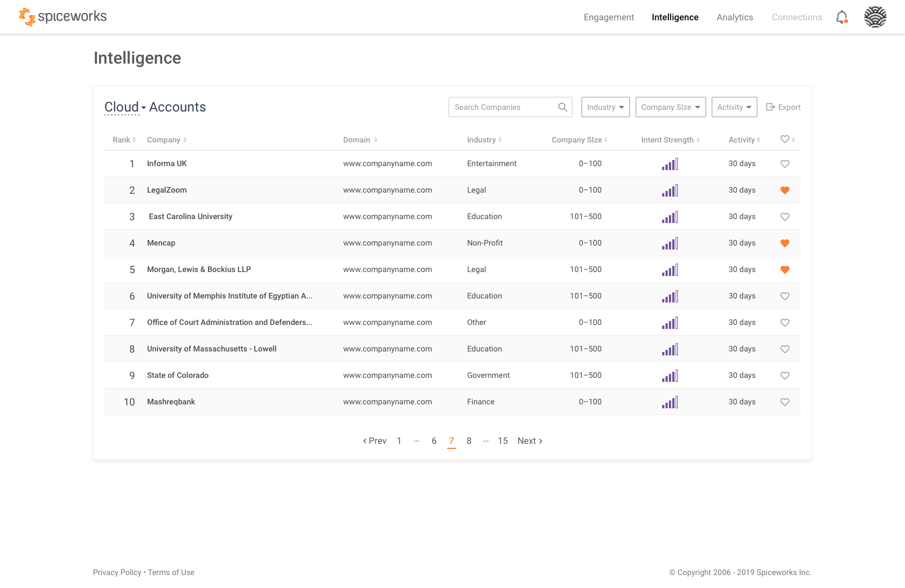Image resolution: width=905 pixels, height=588 pixels.
Task: Unfavorite Mencap using its heart
Action: (x=785, y=243)
